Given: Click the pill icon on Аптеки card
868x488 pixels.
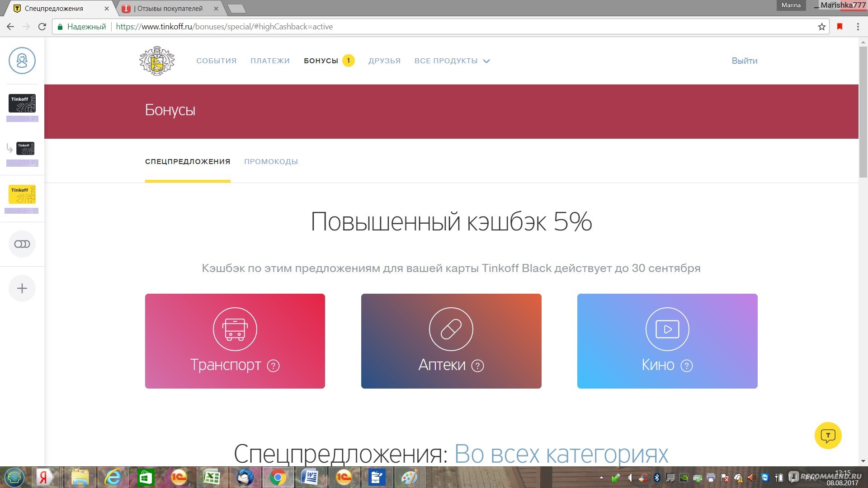Looking at the screenshot, I should [x=451, y=329].
